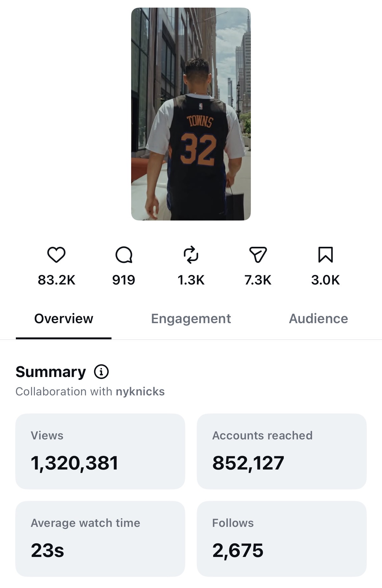The height and width of the screenshot is (588, 382).
Task: Tap the repost arrows icon
Action: pyautogui.click(x=191, y=255)
